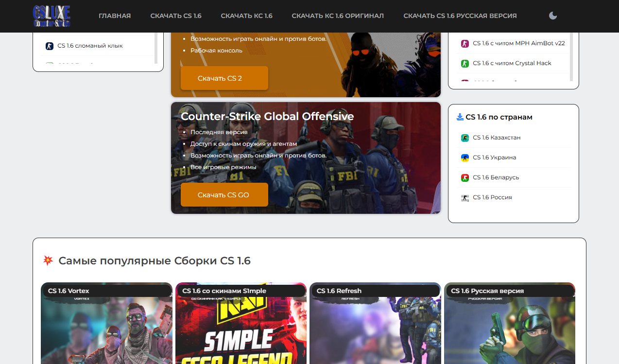Open СКАЧАТЬ CS 1.6 РУССКАЯ ВЕРСИЯ menu

click(460, 16)
